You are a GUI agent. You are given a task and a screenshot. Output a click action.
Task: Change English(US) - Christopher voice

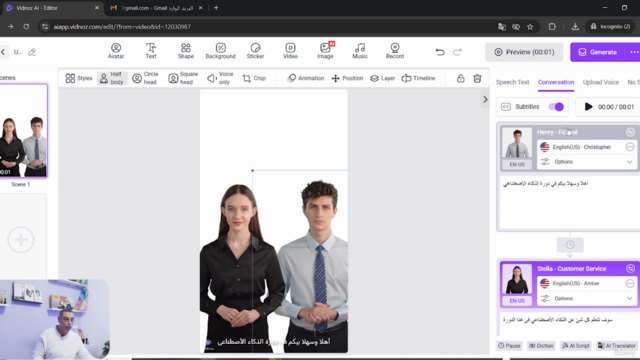[587, 147]
